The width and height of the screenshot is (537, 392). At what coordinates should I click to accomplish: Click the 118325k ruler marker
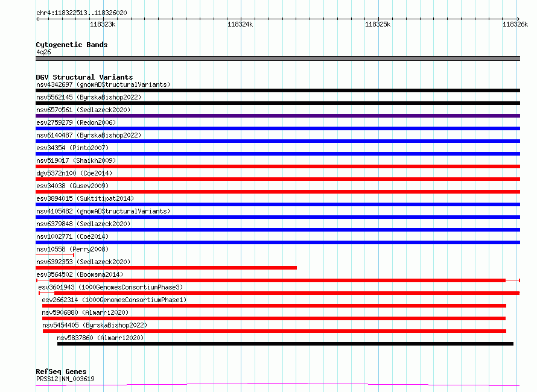coord(378,24)
